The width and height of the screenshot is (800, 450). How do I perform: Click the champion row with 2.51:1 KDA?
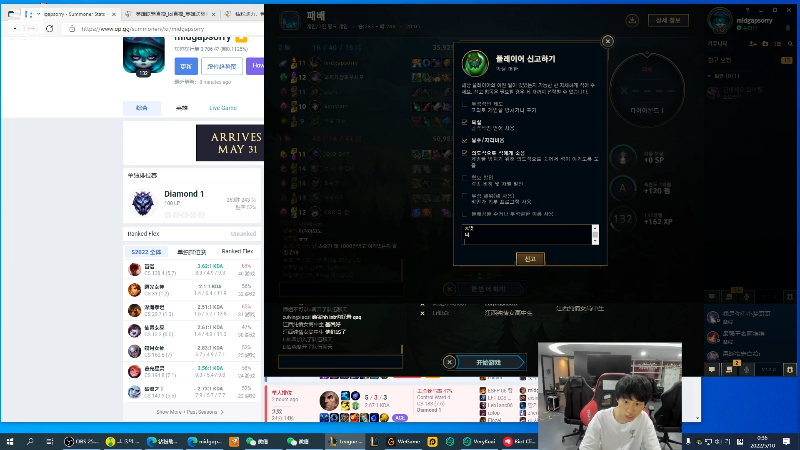tap(192, 310)
